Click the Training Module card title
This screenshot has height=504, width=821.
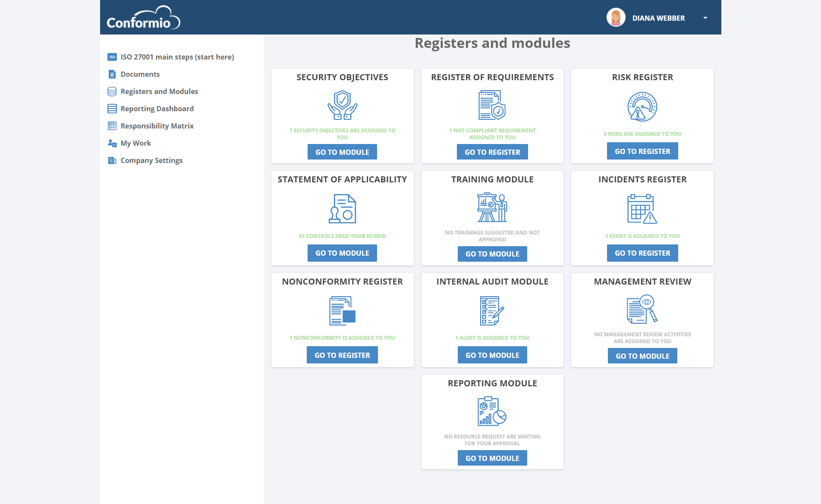coord(492,179)
